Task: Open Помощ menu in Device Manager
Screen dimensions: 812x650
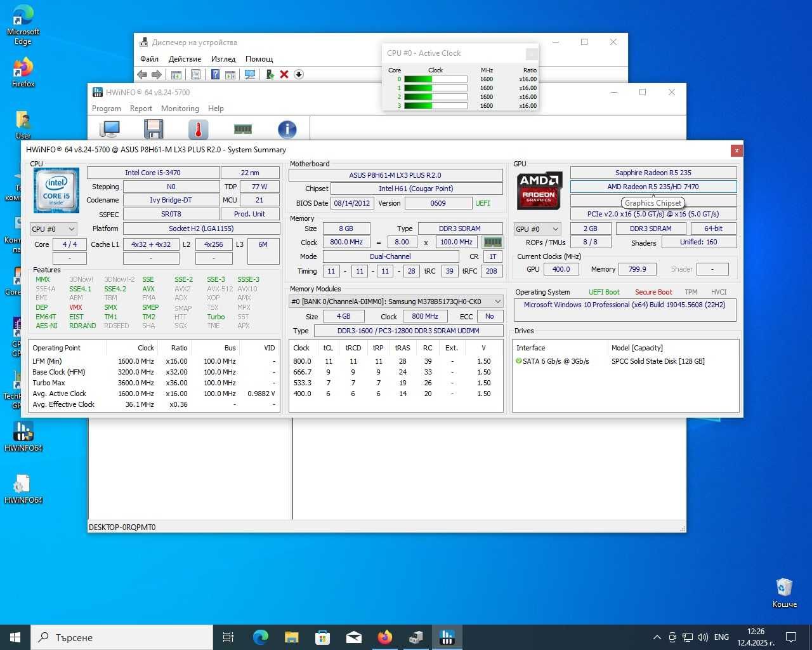Action: [259, 59]
